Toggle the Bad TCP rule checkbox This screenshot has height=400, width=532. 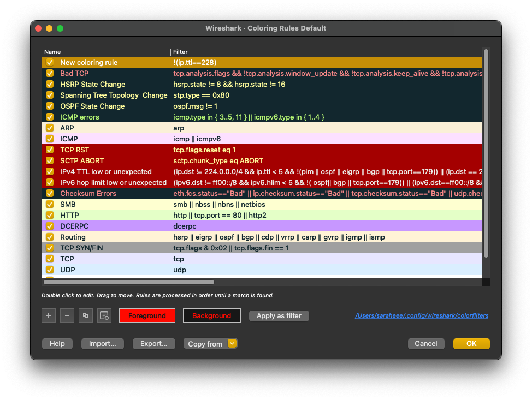coord(50,73)
